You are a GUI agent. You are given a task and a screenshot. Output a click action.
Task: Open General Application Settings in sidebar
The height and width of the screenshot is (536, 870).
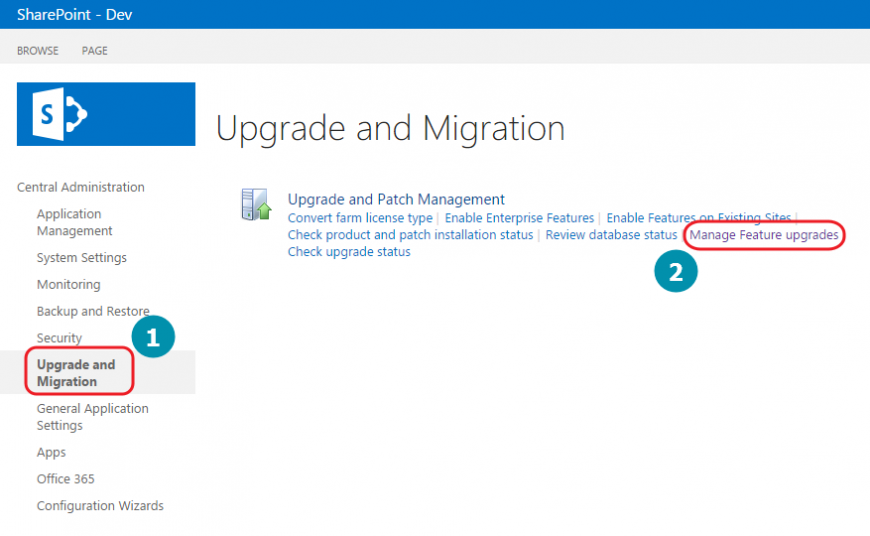click(x=93, y=417)
